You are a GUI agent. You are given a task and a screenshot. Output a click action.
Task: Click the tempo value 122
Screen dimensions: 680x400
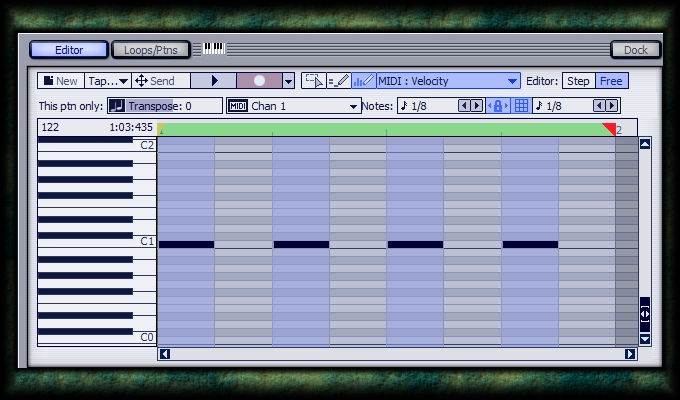(50, 127)
